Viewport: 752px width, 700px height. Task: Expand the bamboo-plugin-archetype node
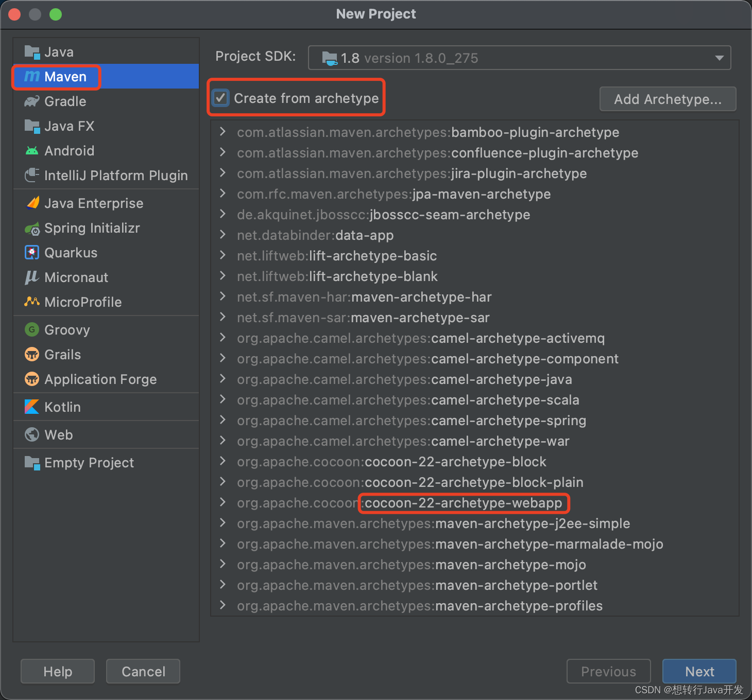pyautogui.click(x=223, y=132)
